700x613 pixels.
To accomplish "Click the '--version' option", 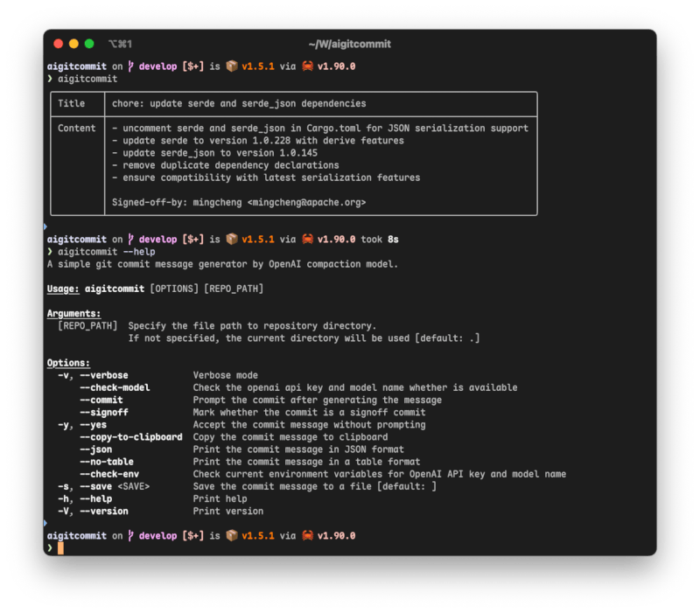I will pos(104,511).
